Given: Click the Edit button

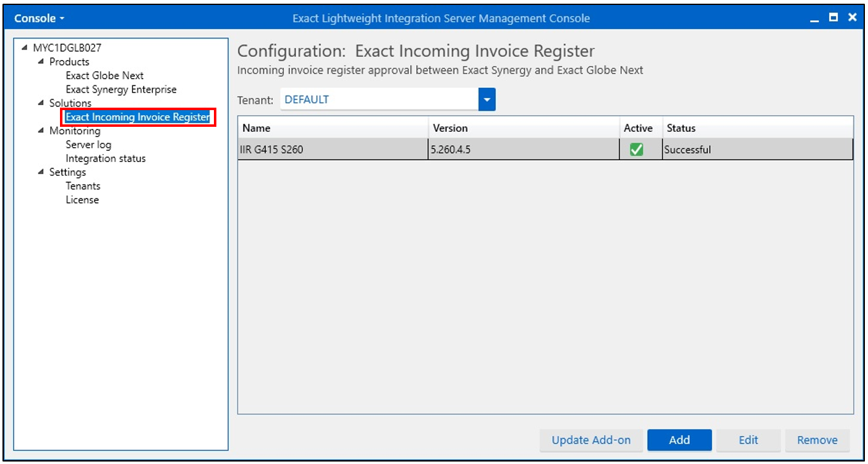Looking at the screenshot, I should tap(748, 440).
